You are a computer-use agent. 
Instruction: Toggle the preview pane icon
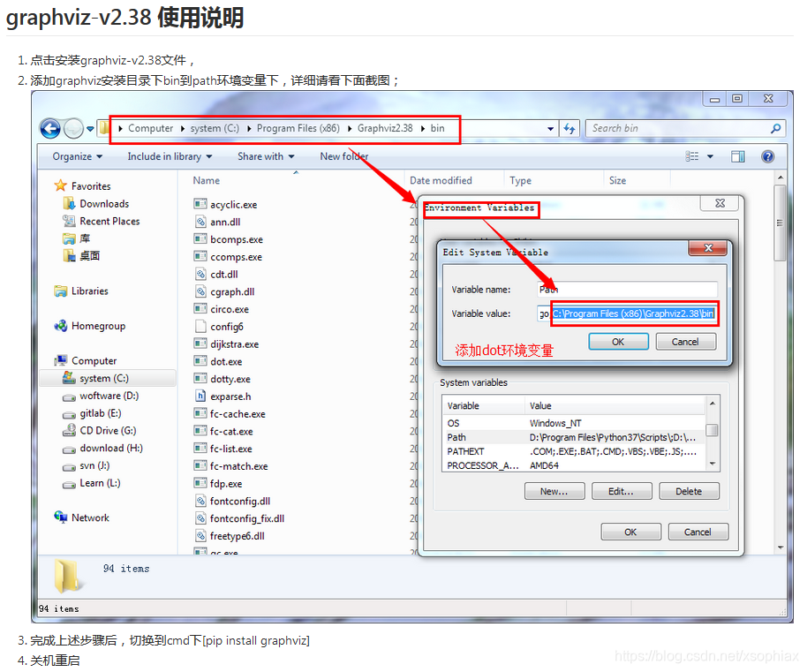coord(738,156)
